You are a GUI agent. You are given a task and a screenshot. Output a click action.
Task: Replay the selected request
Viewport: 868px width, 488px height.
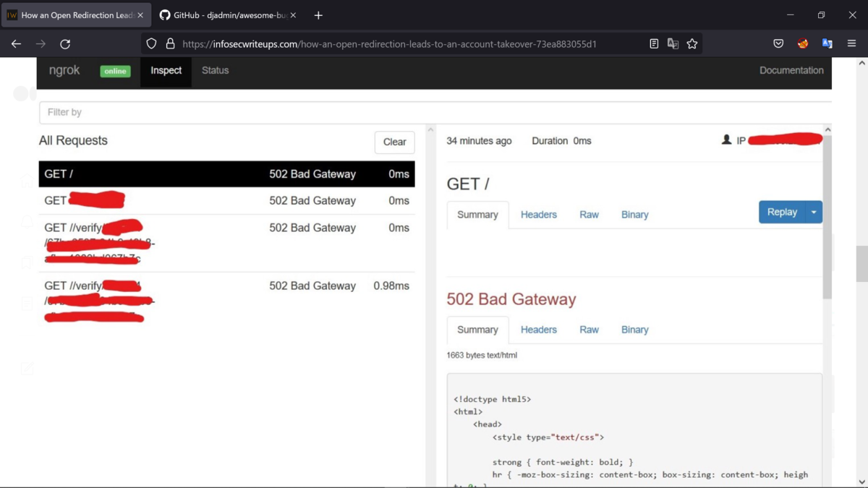(782, 213)
